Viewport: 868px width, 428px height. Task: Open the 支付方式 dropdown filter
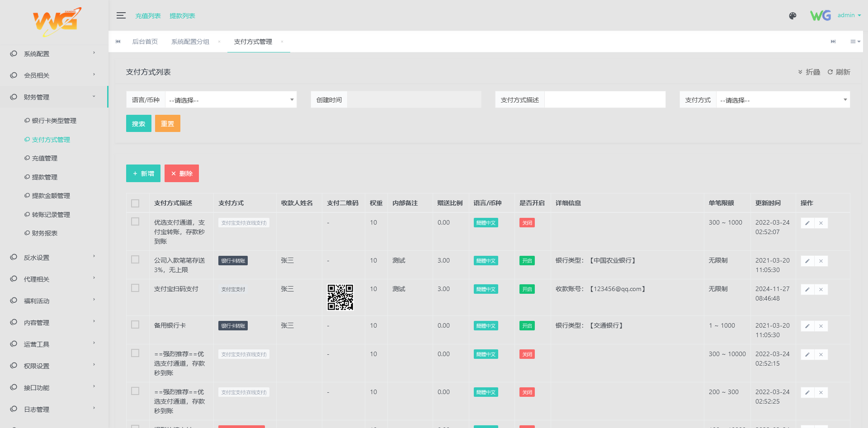pyautogui.click(x=783, y=100)
